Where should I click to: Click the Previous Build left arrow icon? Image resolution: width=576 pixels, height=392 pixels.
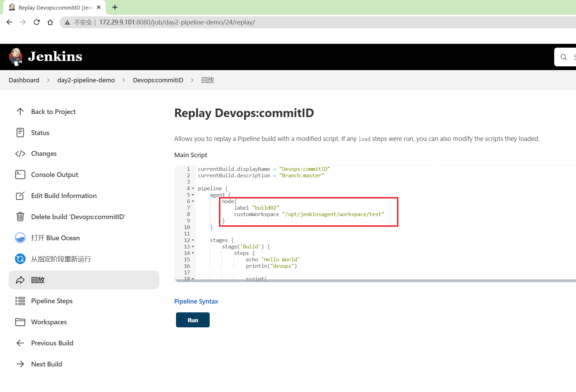pyautogui.click(x=20, y=343)
